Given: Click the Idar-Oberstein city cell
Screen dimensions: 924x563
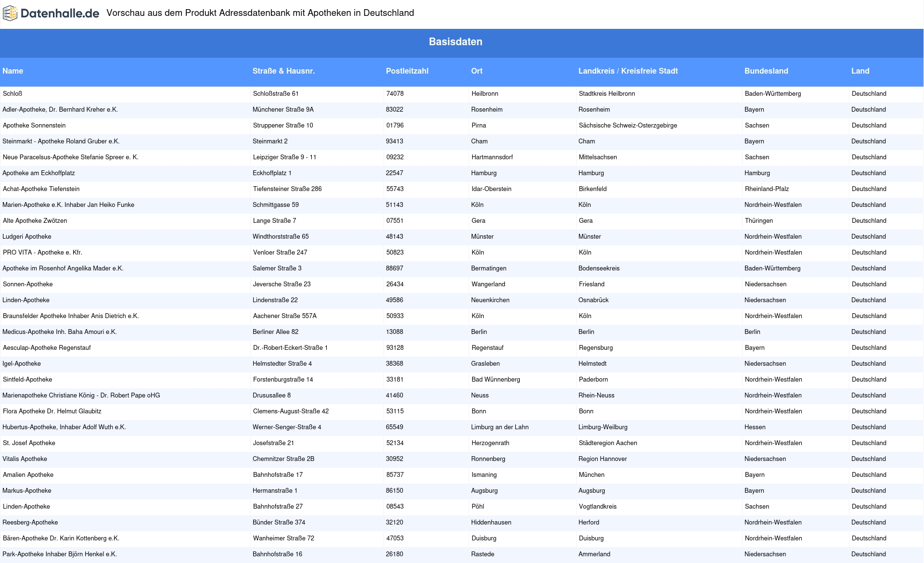Looking at the screenshot, I should (491, 189).
